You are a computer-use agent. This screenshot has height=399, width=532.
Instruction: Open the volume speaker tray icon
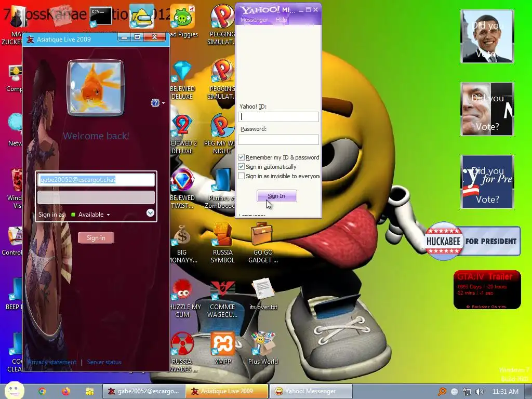(x=480, y=392)
